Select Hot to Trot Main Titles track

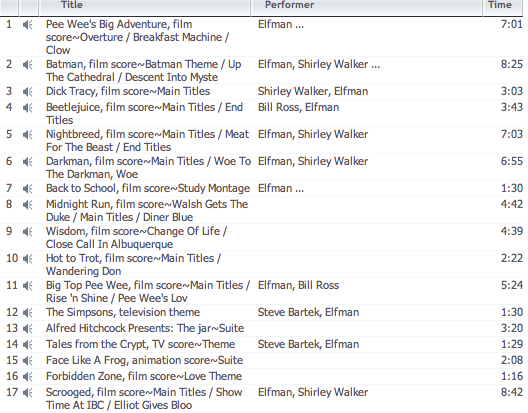pos(133,264)
